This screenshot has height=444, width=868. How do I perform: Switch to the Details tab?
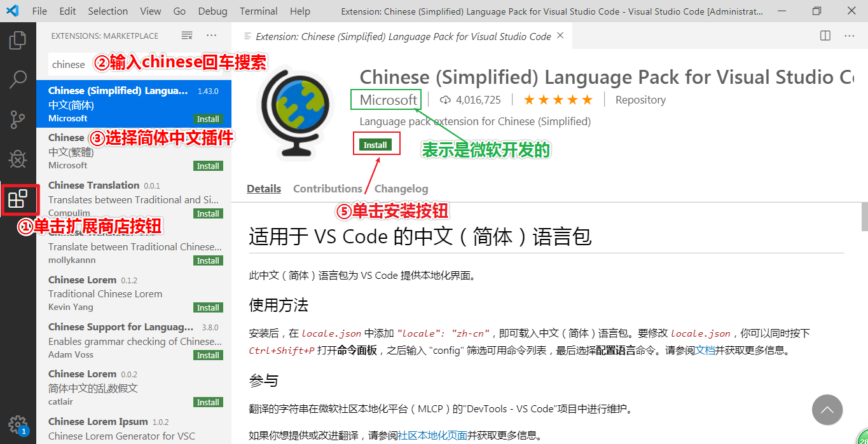pyautogui.click(x=264, y=189)
